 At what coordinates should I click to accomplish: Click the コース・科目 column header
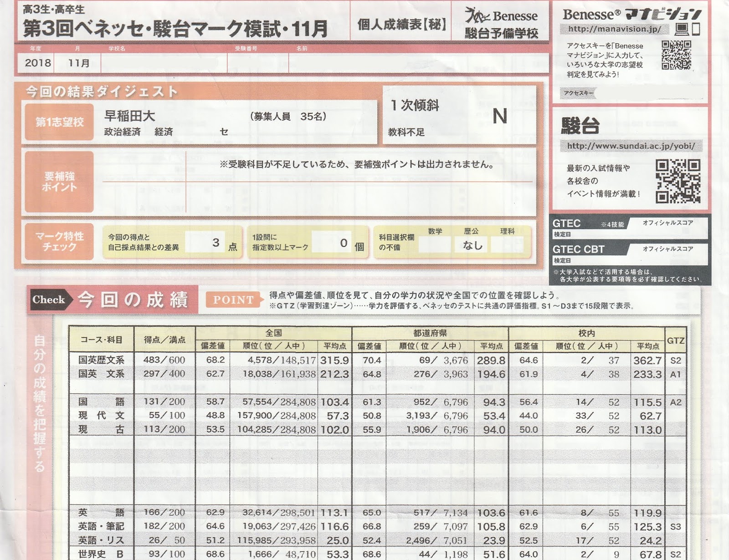coord(101,340)
